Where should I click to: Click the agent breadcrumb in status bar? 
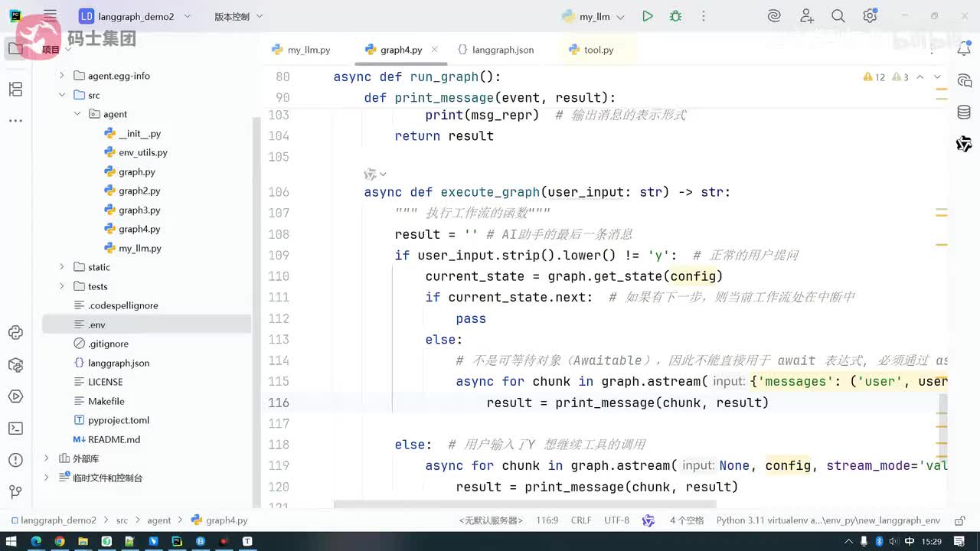pos(159,520)
